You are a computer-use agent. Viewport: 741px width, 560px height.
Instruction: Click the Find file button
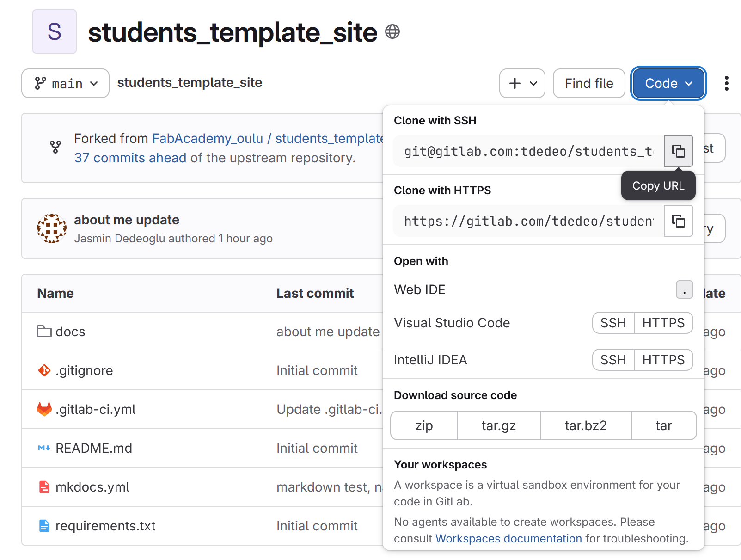[589, 83]
